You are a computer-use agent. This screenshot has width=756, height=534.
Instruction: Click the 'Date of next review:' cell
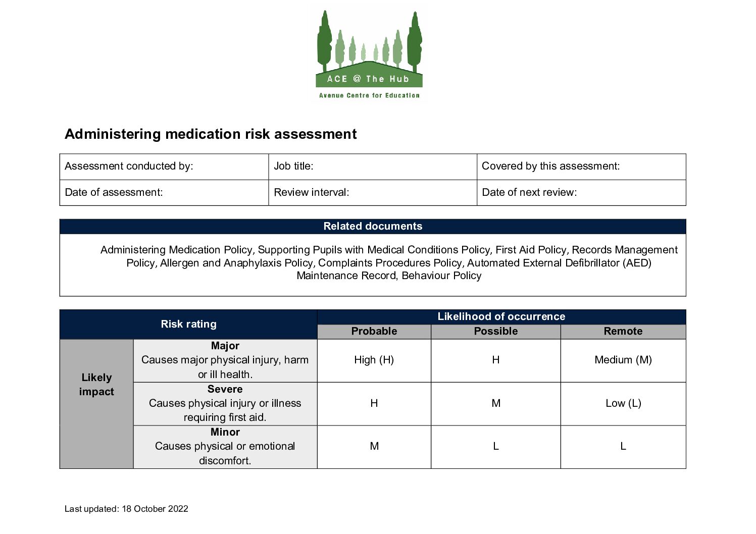(x=581, y=192)
